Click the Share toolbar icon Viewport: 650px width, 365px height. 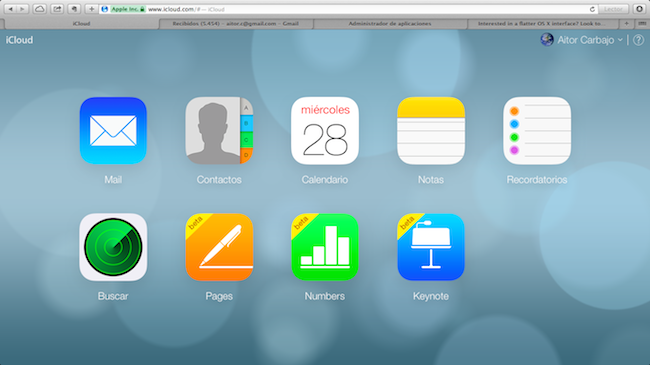pyautogui.click(x=57, y=9)
